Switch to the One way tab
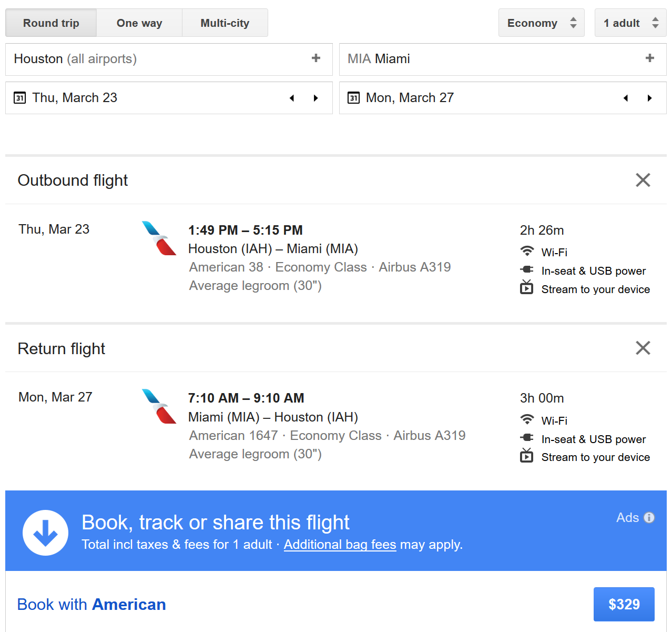The image size is (672, 632). pos(139,23)
